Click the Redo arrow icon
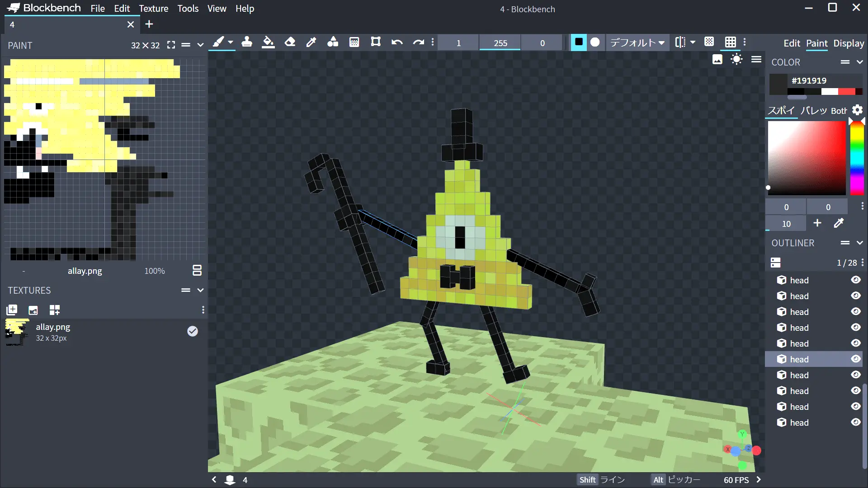 pos(418,42)
